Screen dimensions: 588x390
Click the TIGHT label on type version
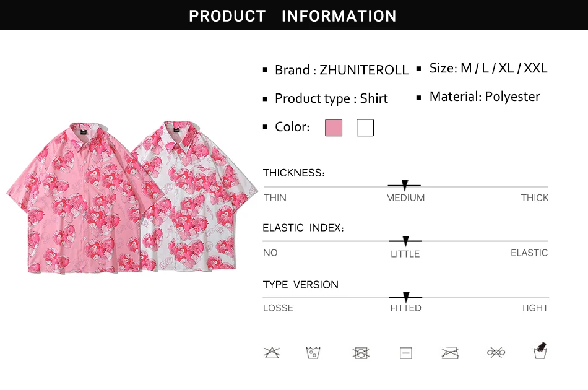coord(534,308)
